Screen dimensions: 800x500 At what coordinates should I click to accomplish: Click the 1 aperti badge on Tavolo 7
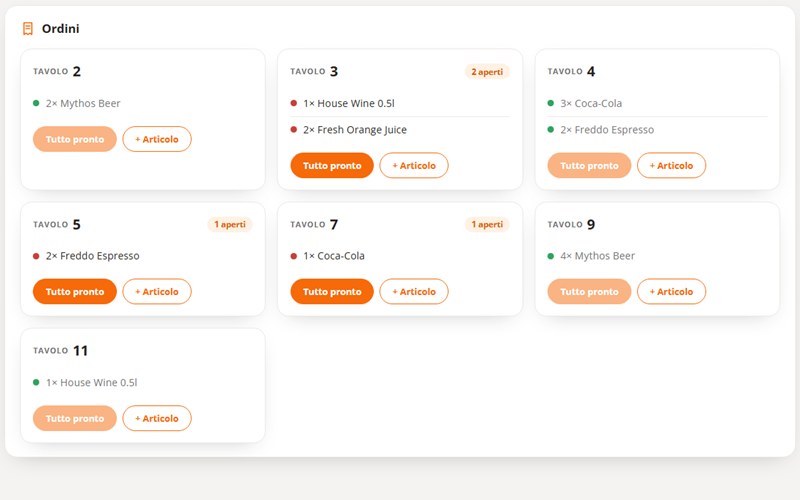[x=487, y=224]
